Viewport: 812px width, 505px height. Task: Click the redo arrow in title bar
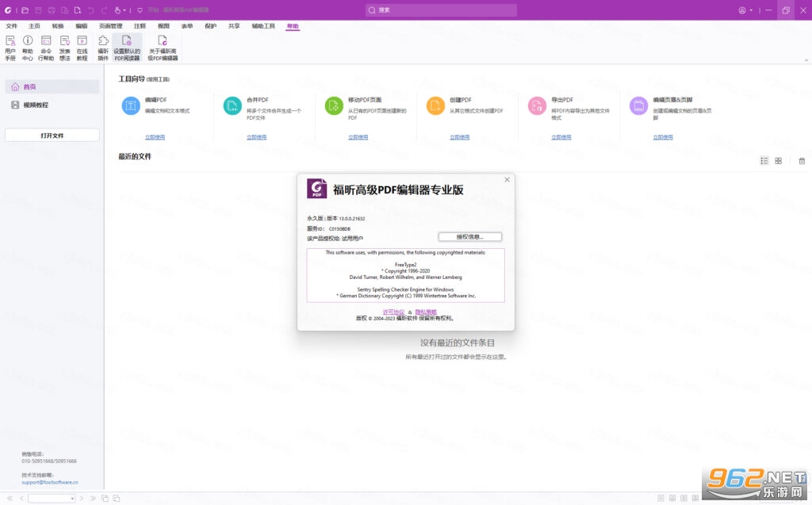tap(104, 10)
